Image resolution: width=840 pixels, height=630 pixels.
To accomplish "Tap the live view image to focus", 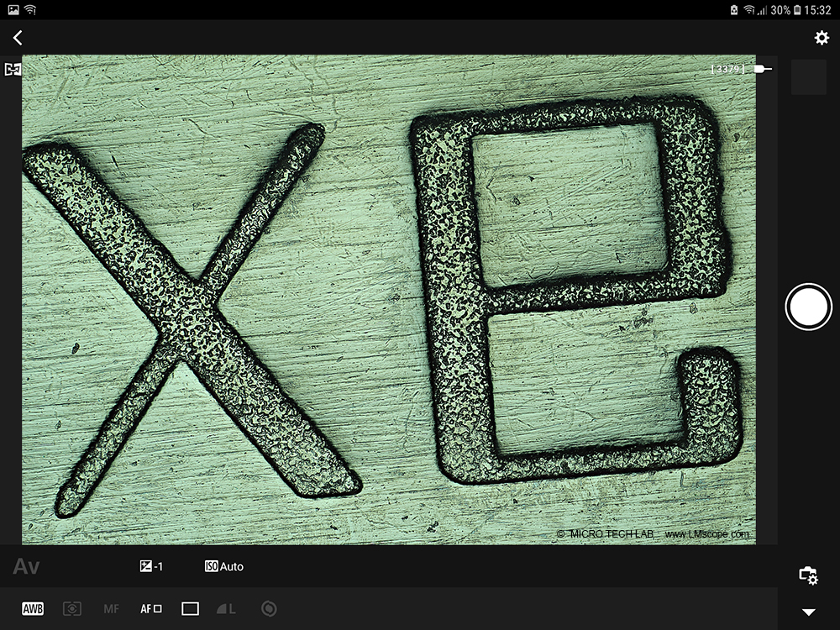I will coord(388,300).
